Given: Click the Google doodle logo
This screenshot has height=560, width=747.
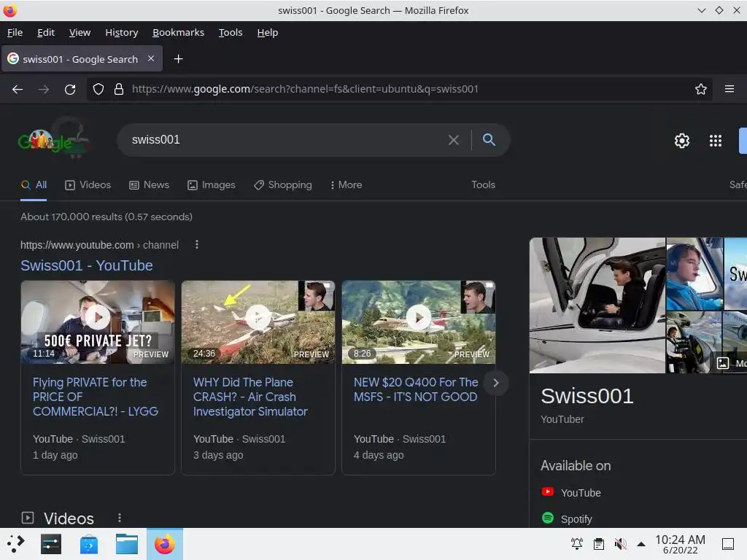Looking at the screenshot, I should click(53, 139).
